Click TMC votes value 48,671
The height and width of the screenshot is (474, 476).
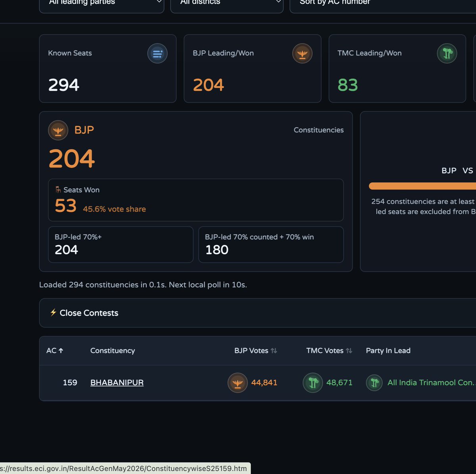pos(339,383)
